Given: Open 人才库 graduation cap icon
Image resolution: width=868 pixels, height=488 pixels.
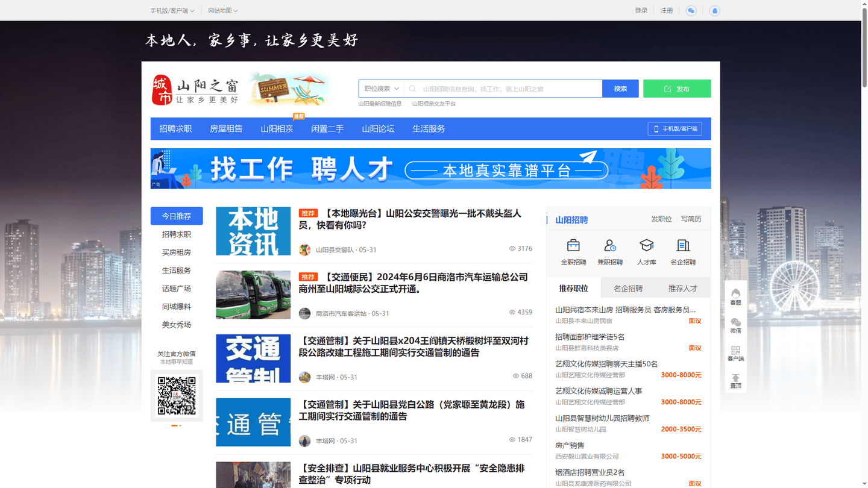Looking at the screenshot, I should click(646, 245).
